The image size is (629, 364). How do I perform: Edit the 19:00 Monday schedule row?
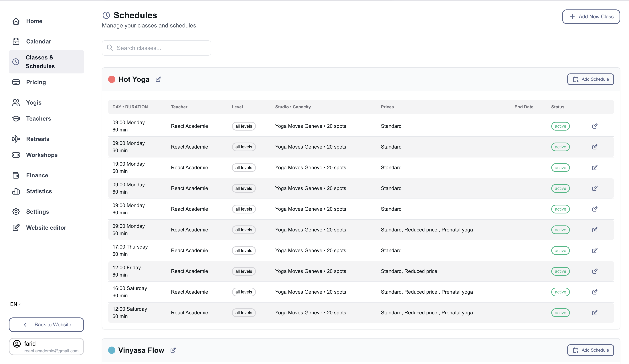595,167
